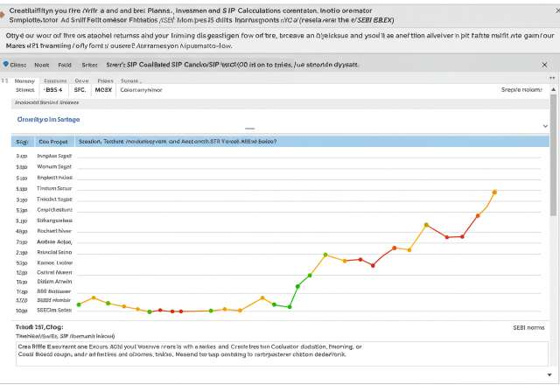Click the highest orange data point on chart
The height and width of the screenshot is (392, 560).
[494, 192]
